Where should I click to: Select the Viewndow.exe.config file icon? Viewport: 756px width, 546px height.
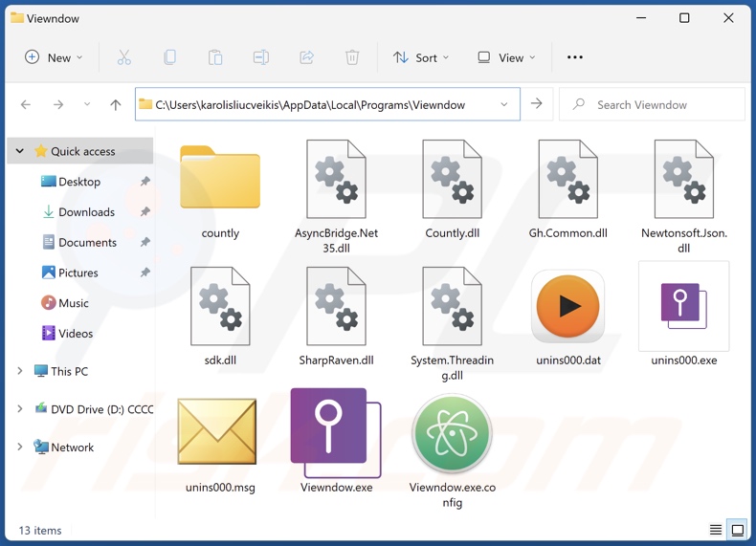(x=452, y=433)
